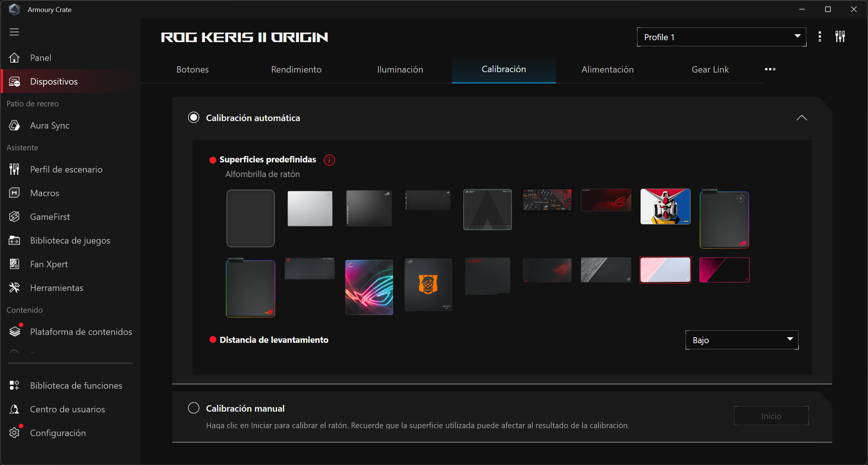Open Fan Xpert icon
This screenshot has height=465, width=868.
[x=14, y=264]
